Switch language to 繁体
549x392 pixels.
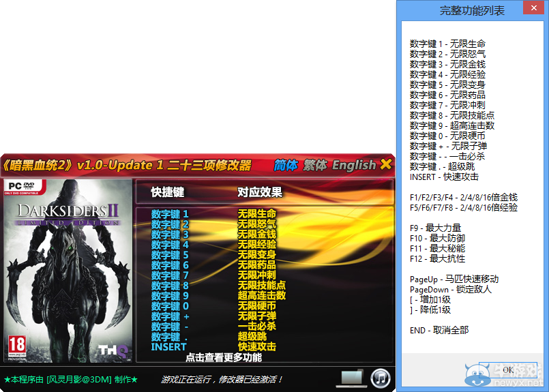pyautogui.click(x=315, y=165)
